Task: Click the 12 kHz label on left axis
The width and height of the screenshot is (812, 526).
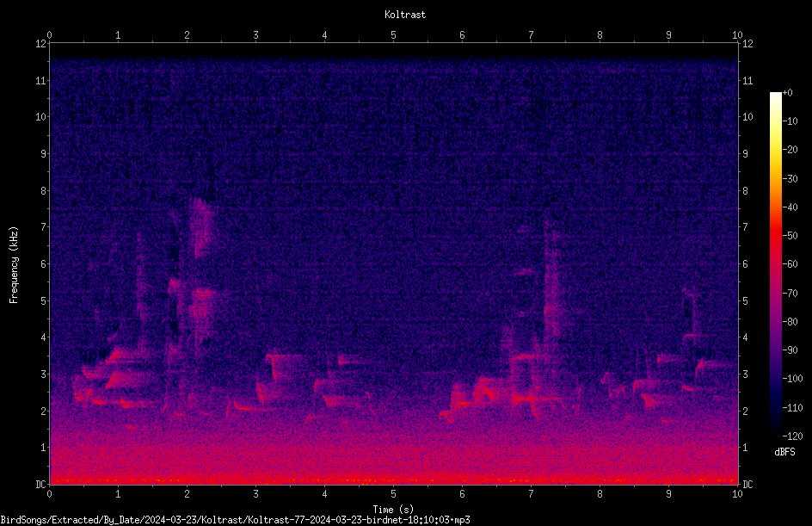Action: click(41, 44)
